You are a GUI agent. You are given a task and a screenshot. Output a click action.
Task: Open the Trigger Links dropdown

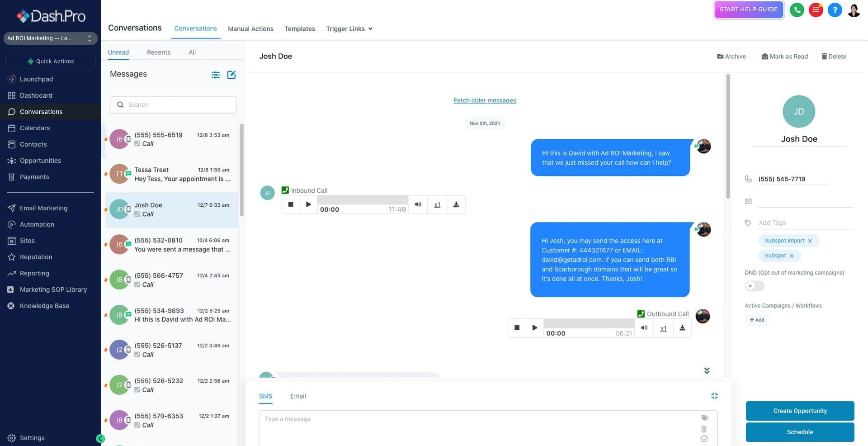click(349, 28)
